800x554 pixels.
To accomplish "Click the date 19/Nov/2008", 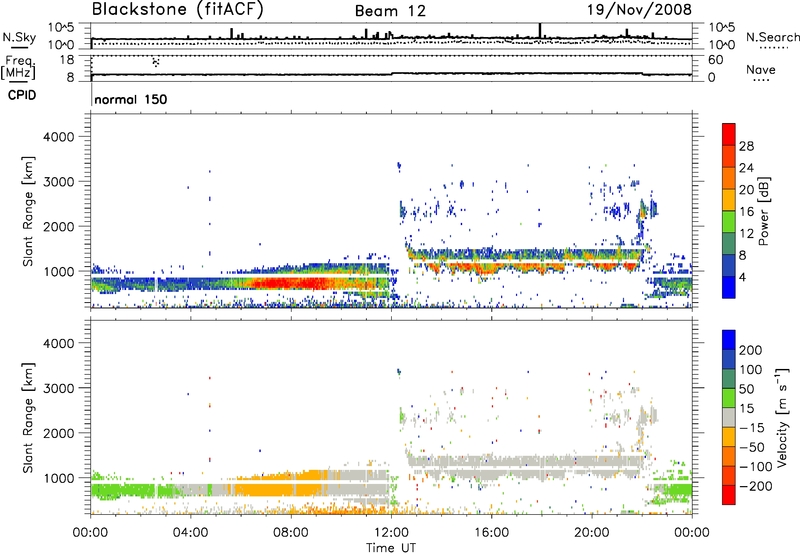I will (639, 9).
